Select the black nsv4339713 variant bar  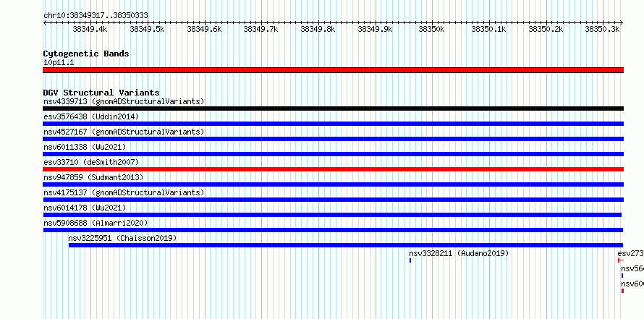[x=333, y=109]
